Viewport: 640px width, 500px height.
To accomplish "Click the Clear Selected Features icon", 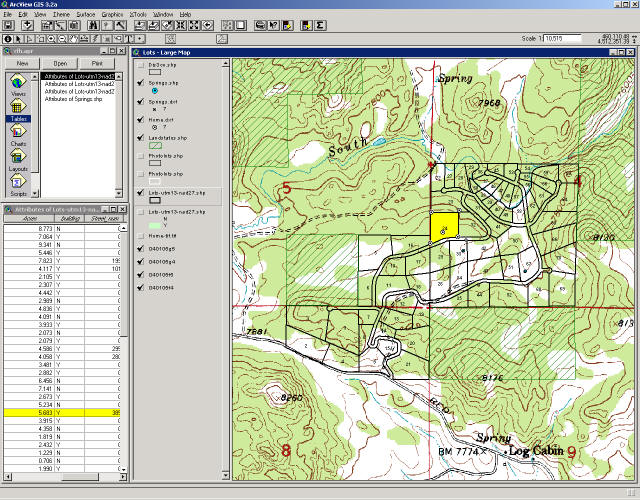I will [x=240, y=26].
